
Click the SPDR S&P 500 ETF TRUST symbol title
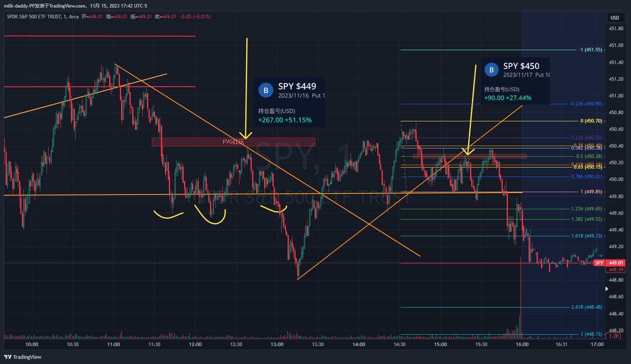(x=34, y=17)
